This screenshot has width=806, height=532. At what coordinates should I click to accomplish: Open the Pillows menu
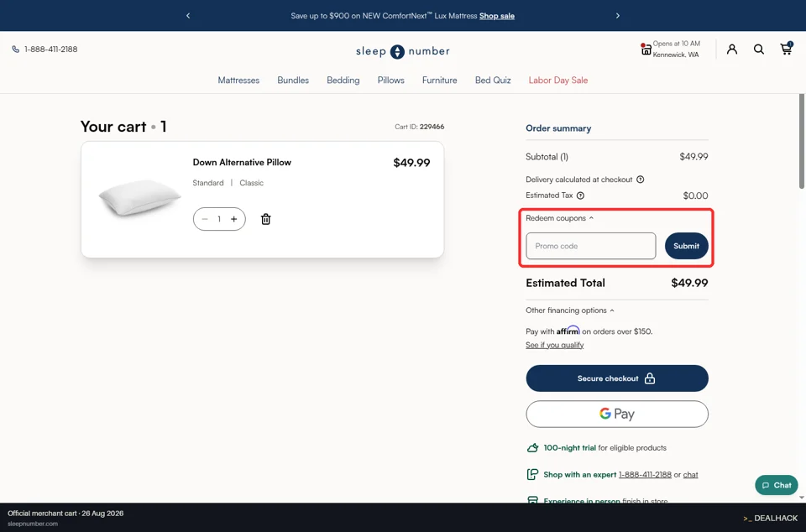[390, 80]
